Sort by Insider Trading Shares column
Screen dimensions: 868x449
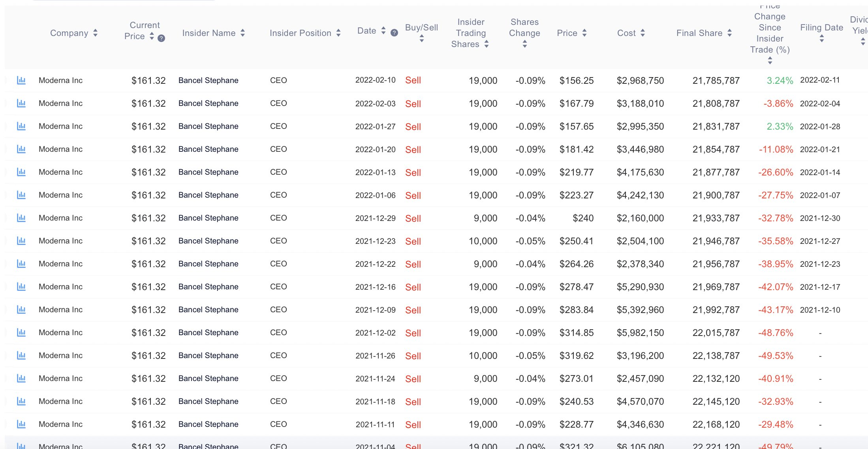click(x=487, y=44)
